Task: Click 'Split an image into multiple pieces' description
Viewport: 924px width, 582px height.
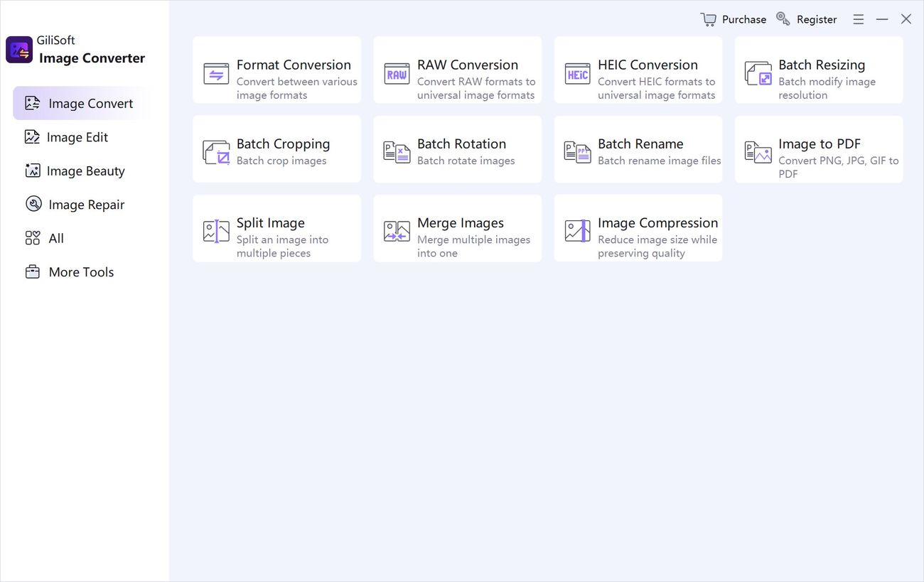Action: pyautogui.click(x=282, y=247)
